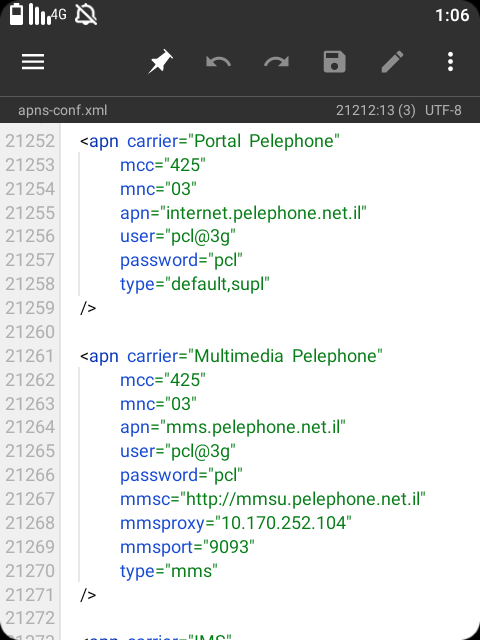Viewport: 480px width, 640px height.
Task: Open the hamburger navigation menu
Action: [x=33, y=62]
